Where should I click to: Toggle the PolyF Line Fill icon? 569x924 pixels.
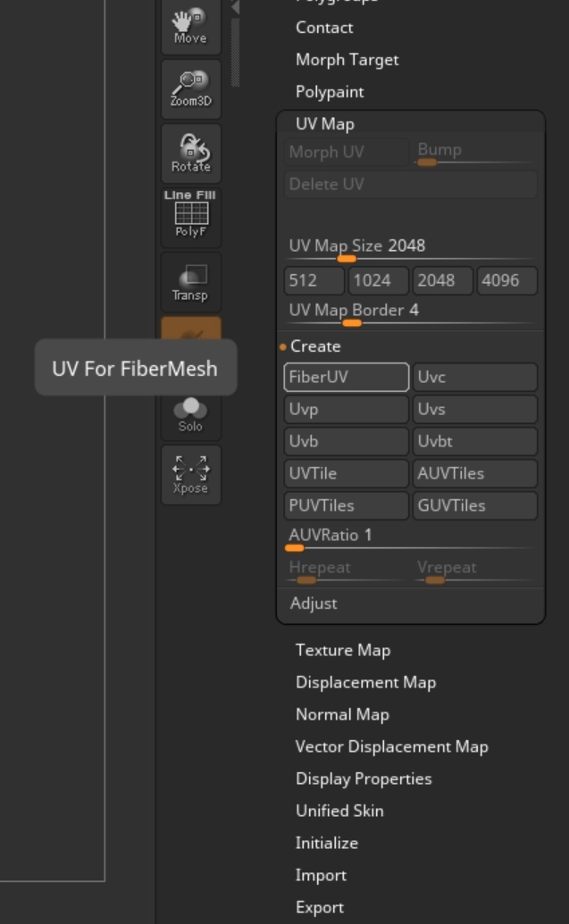190,216
